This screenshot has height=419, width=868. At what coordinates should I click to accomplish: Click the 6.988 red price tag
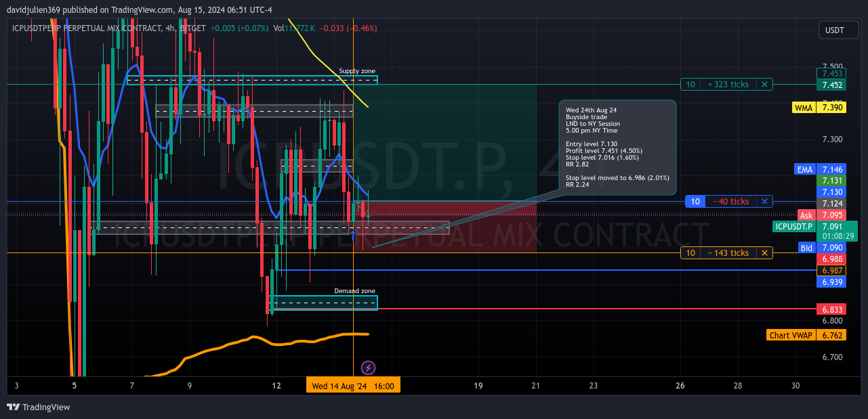tap(831, 259)
